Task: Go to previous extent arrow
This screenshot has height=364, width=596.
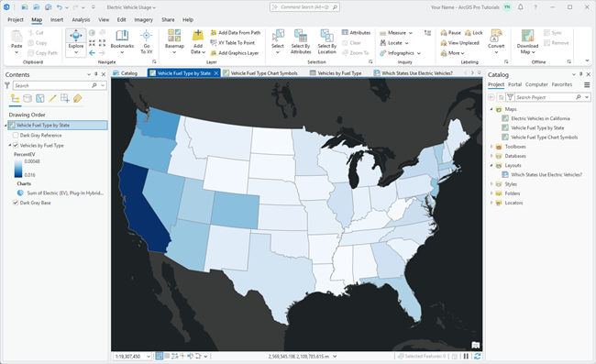Action: 92,53
